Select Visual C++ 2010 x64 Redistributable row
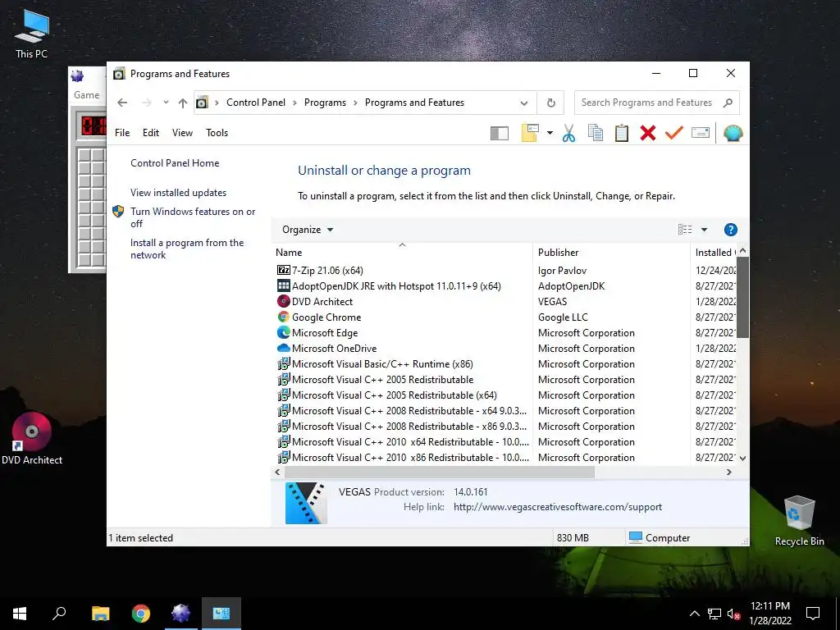The width and height of the screenshot is (840, 630). [504, 442]
